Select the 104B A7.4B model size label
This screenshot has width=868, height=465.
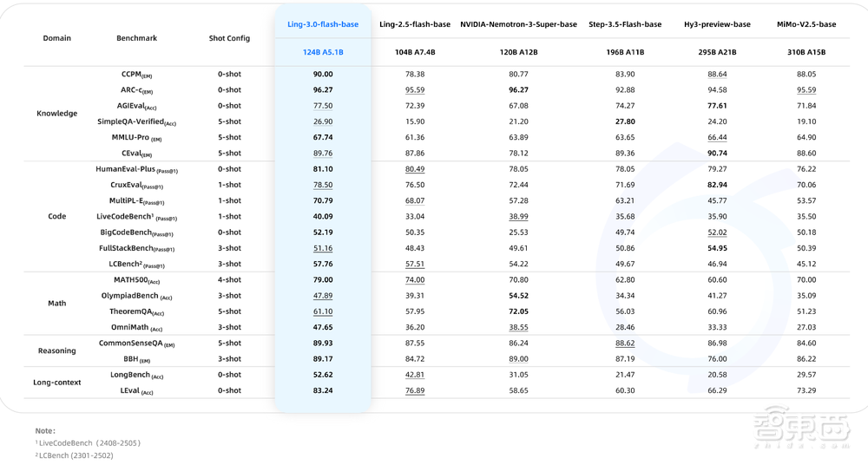point(415,52)
